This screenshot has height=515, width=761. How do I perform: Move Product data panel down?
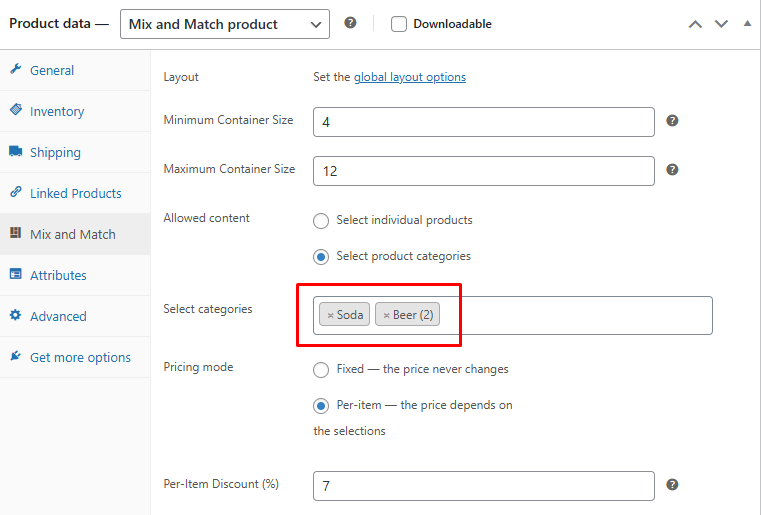[721, 24]
